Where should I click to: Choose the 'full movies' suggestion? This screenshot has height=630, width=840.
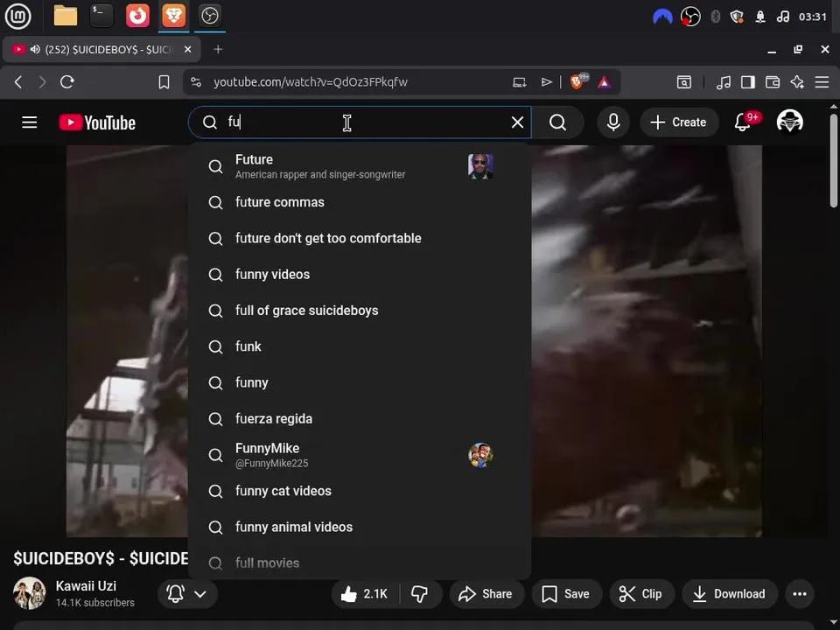click(x=360, y=563)
